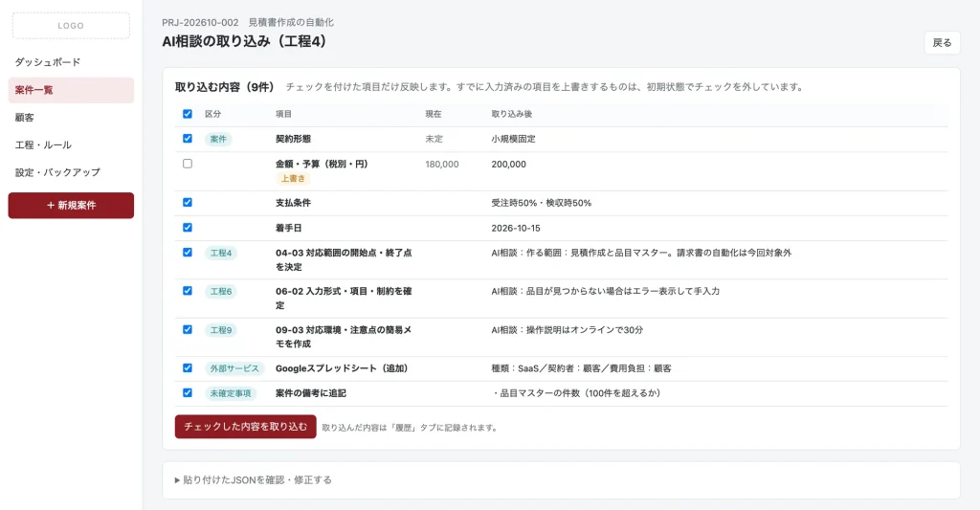
Task: Uncheck the 04-03 対応範囲 row checkbox
Action: point(188,253)
